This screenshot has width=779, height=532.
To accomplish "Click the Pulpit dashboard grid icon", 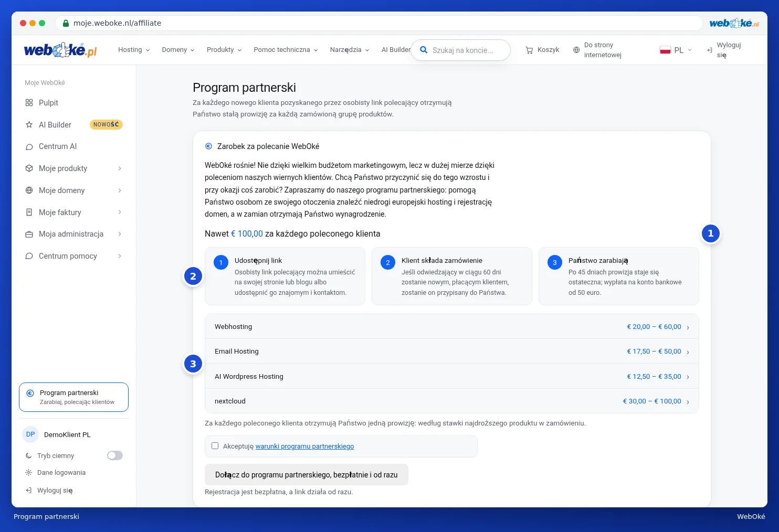I will click(29, 103).
